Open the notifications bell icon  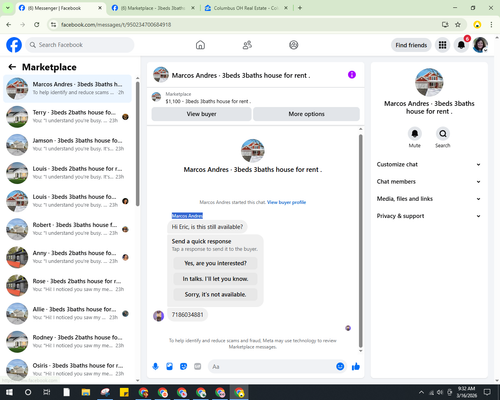[461, 45]
